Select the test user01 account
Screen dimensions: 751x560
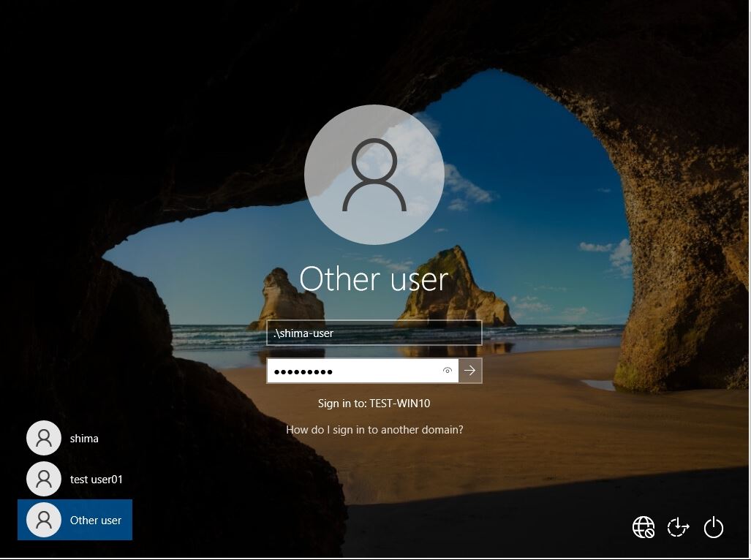click(75, 479)
